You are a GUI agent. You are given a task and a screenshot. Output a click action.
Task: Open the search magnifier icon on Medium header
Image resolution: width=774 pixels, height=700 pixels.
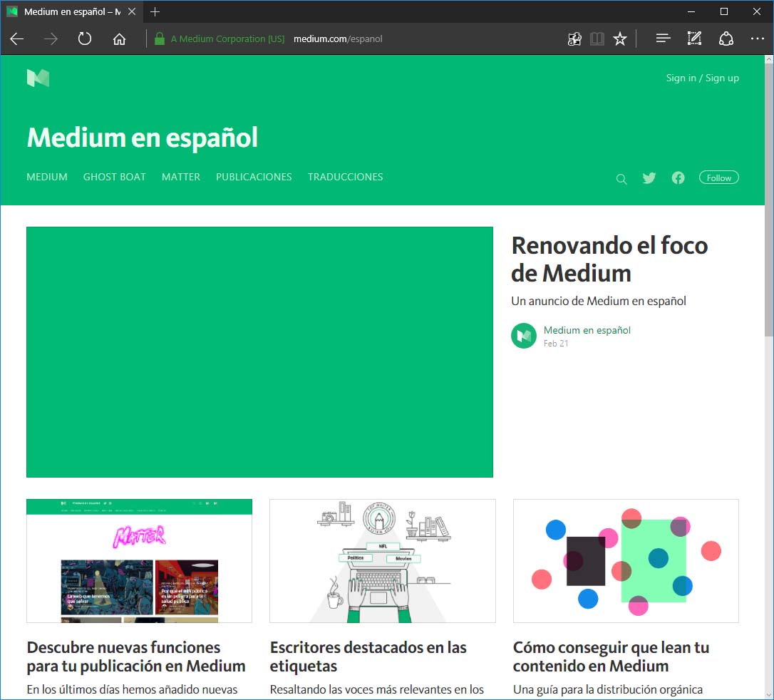coord(621,179)
